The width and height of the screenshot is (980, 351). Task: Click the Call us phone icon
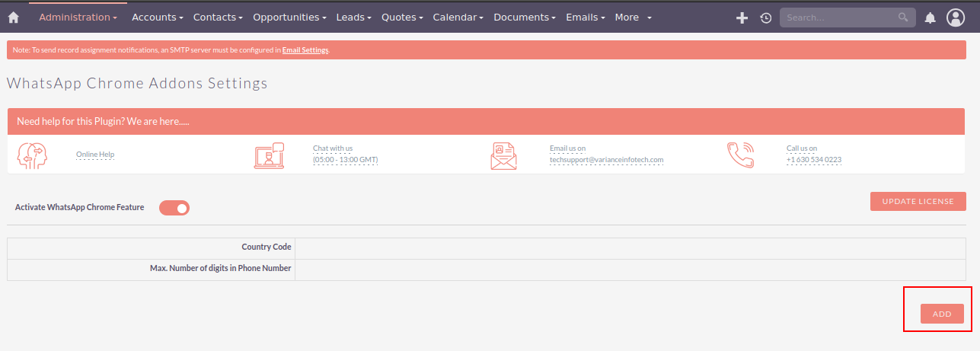(740, 155)
